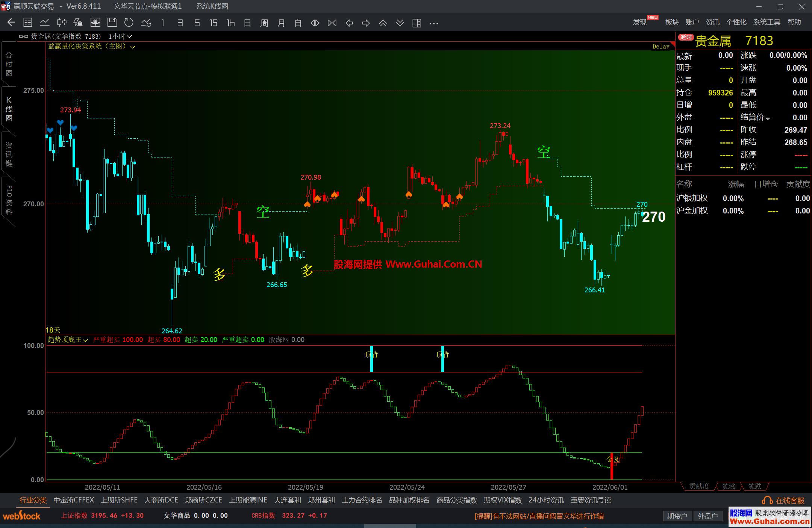The image size is (812, 528).
Task: Open the more options ellipsis
Action: tap(434, 23)
